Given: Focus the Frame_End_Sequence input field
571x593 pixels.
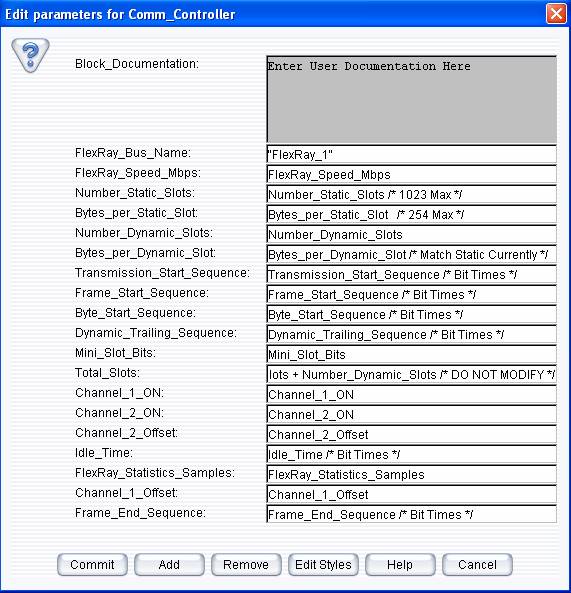Looking at the screenshot, I should [411, 514].
